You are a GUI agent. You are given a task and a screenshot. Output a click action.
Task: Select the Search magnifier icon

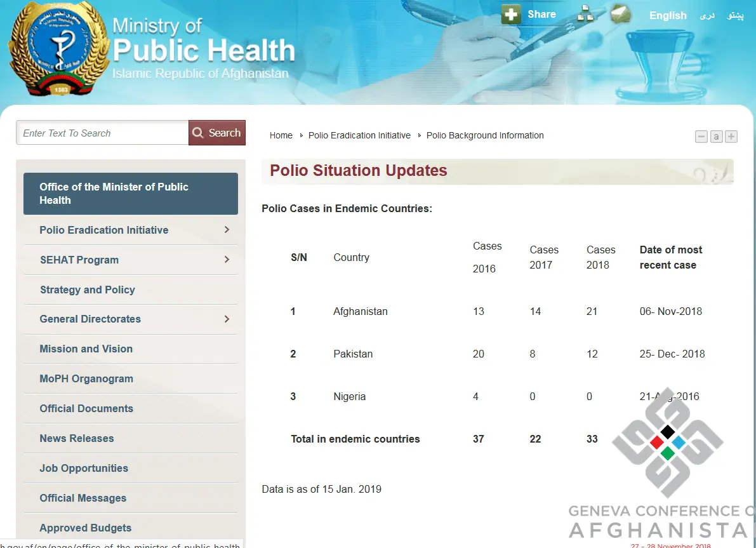[x=197, y=133]
